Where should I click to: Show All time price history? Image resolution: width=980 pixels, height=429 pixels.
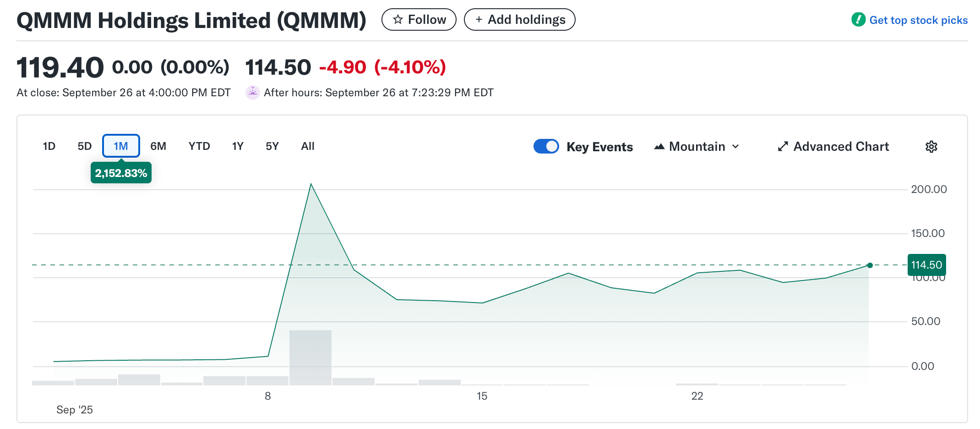point(308,146)
